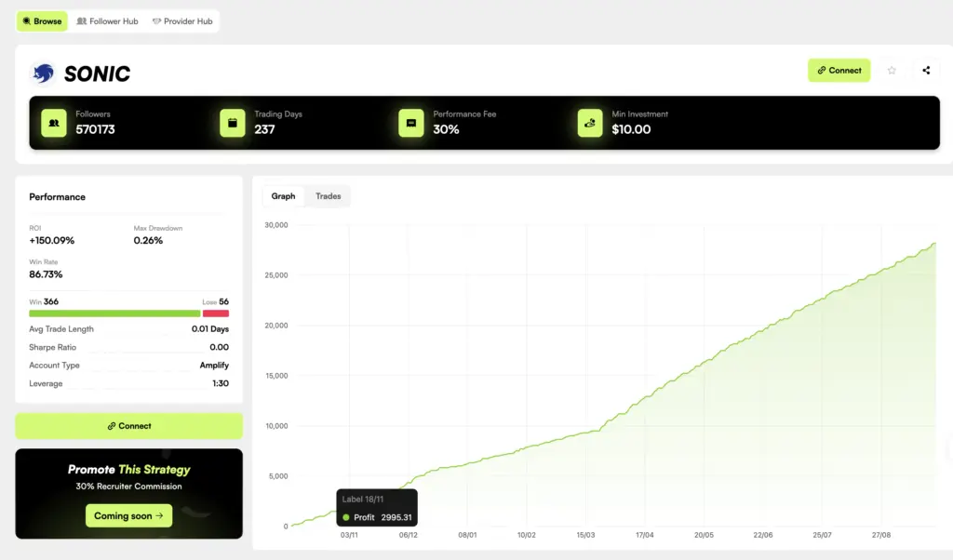Viewport: 953px width, 560px height.
Task: Click the Trading Days calendar icon
Action: point(232,123)
